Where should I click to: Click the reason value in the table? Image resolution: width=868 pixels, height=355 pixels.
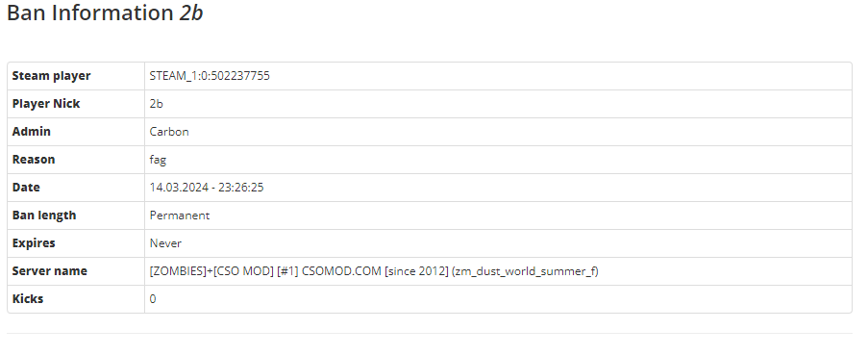click(158, 160)
